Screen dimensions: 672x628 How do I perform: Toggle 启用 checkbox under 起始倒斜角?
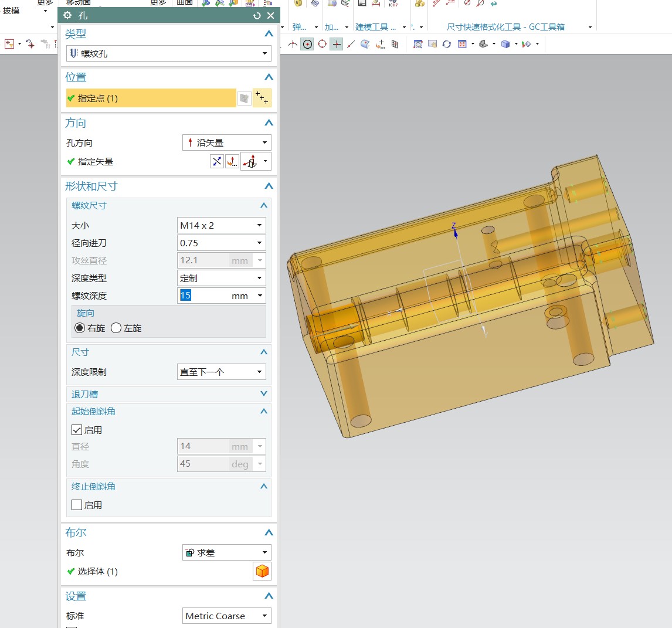(x=77, y=430)
